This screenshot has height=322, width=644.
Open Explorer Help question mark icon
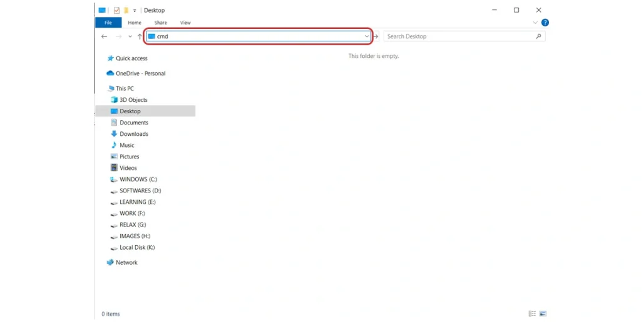545,23
